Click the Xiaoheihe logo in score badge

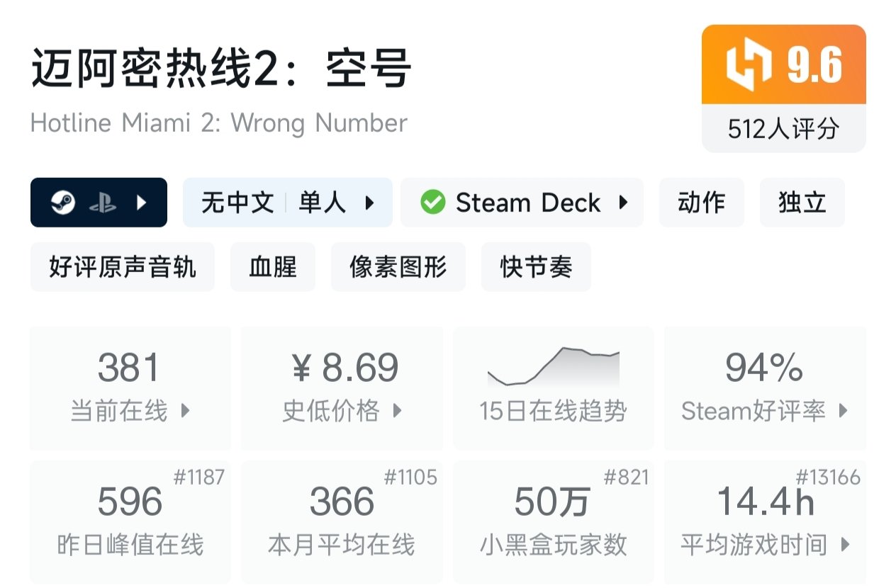pyautogui.click(x=749, y=65)
